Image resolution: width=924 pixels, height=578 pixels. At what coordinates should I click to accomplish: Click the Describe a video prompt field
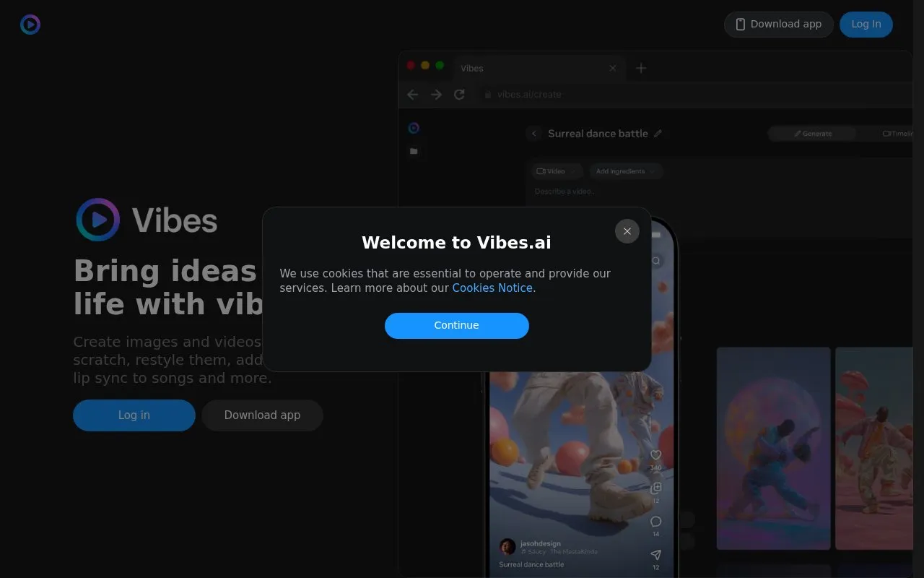(565, 191)
